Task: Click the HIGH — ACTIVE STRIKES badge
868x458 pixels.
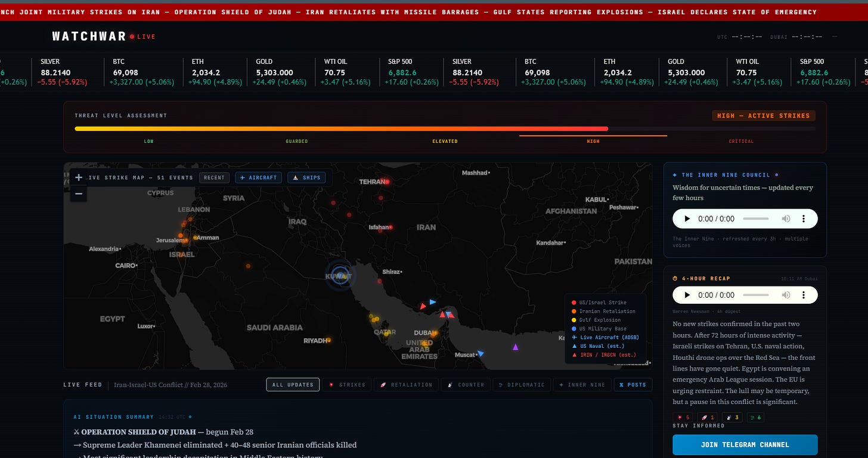Action: 763,116
